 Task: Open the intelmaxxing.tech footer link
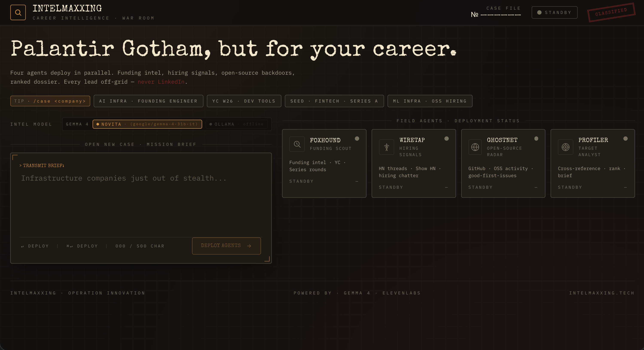(x=602, y=293)
